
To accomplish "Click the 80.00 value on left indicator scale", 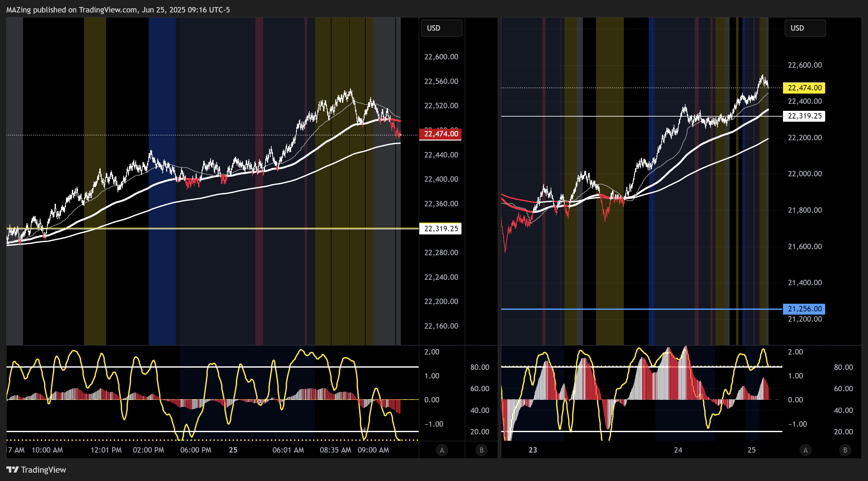I will 480,367.
